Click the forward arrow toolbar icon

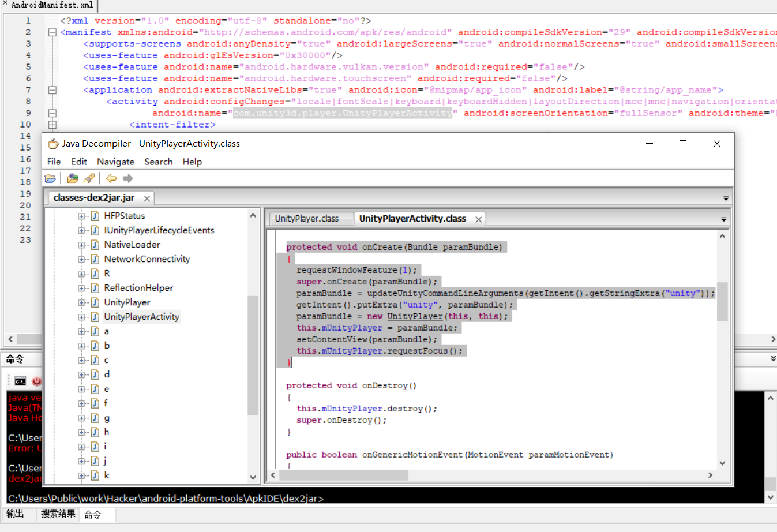pos(128,178)
